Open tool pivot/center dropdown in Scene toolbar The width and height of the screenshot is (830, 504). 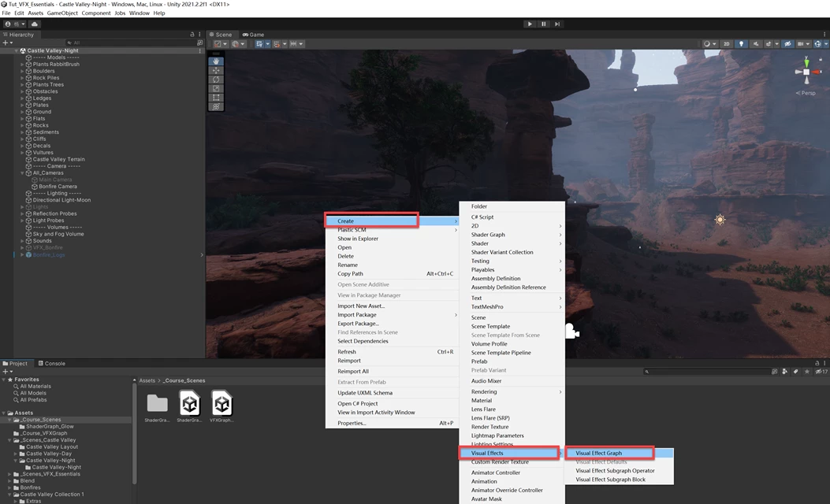pos(220,44)
